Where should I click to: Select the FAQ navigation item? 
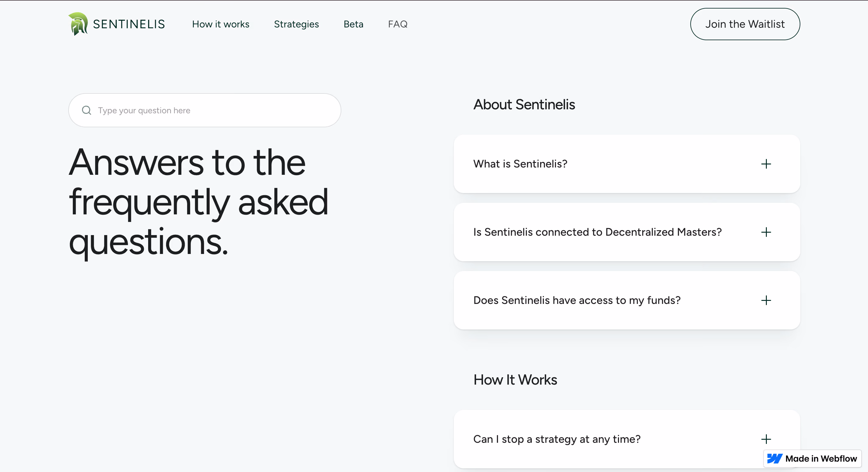(398, 24)
